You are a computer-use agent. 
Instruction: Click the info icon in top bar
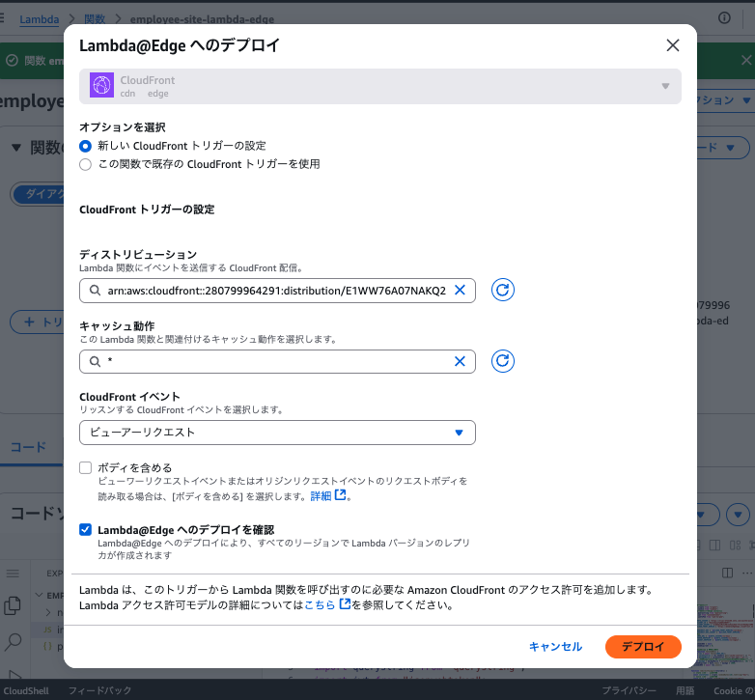pyautogui.click(x=724, y=18)
